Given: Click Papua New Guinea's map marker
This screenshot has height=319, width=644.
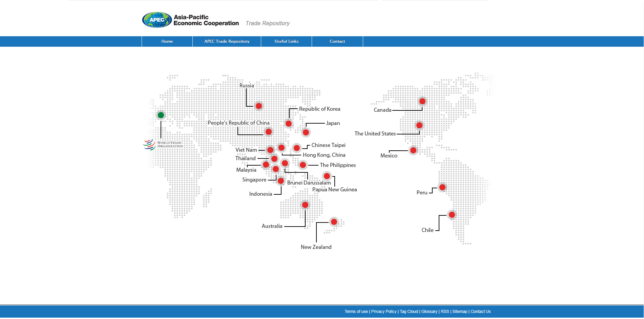Looking at the screenshot, I should pyautogui.click(x=327, y=176).
